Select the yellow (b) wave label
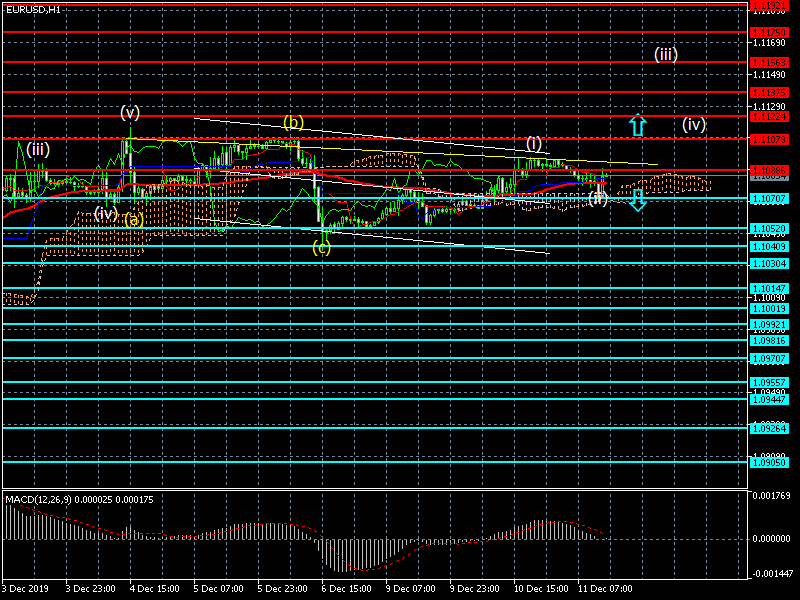 [x=292, y=123]
